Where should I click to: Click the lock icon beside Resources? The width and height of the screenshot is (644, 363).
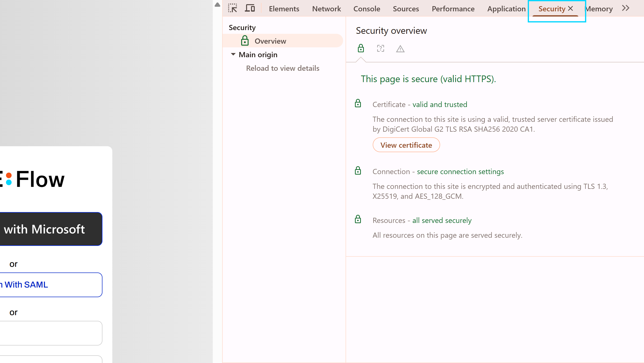click(358, 219)
